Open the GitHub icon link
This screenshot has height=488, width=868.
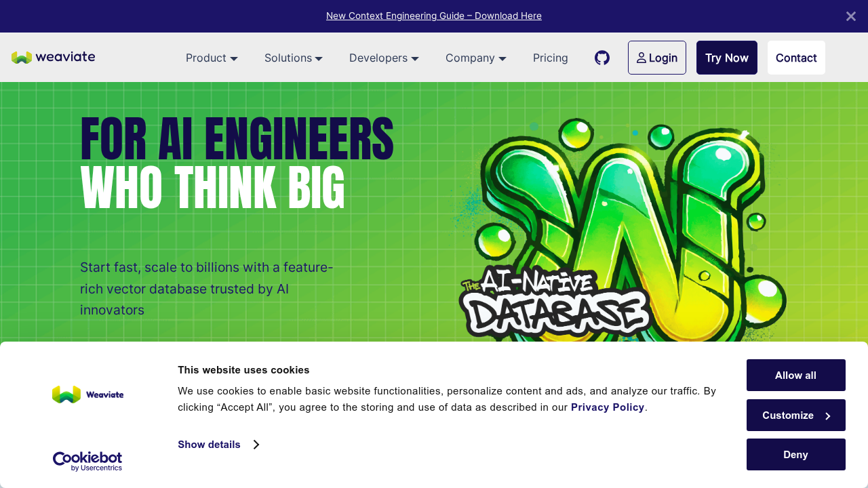pos(601,58)
